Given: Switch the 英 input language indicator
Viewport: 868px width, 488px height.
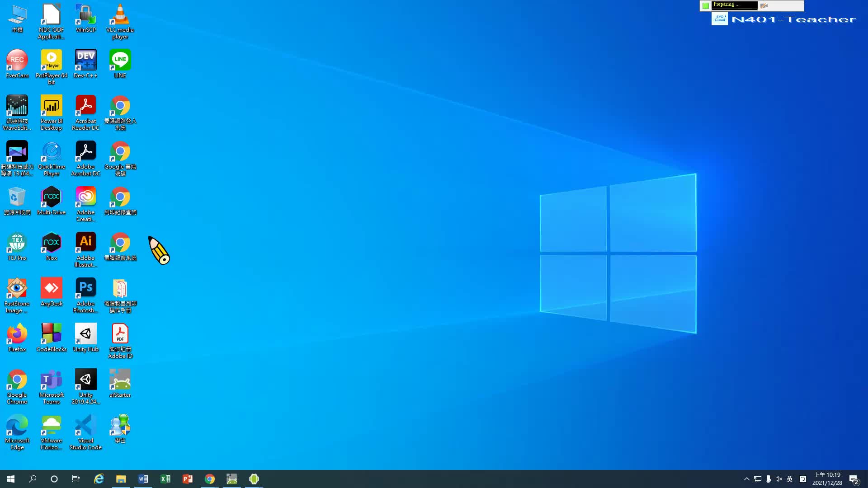Looking at the screenshot, I should pos(790,479).
